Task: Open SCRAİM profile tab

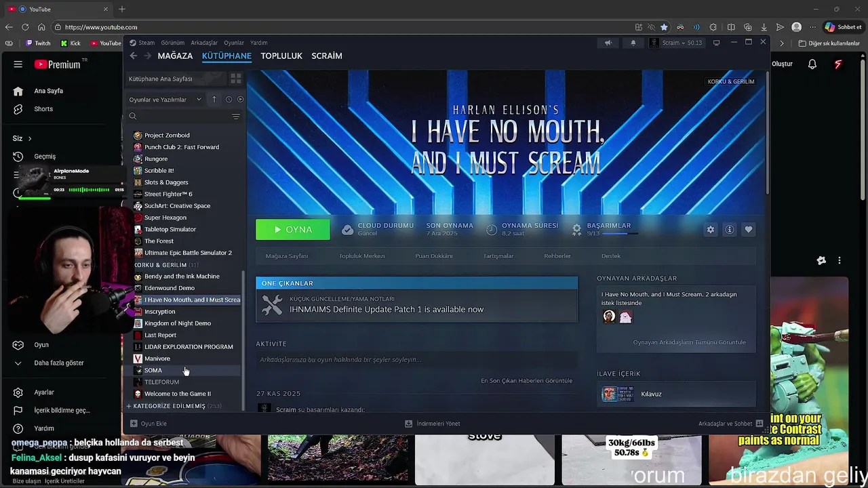Action: point(327,56)
